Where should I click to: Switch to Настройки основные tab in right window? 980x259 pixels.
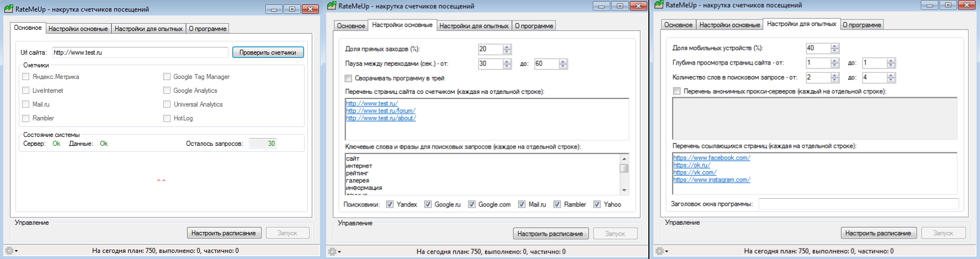tap(729, 25)
